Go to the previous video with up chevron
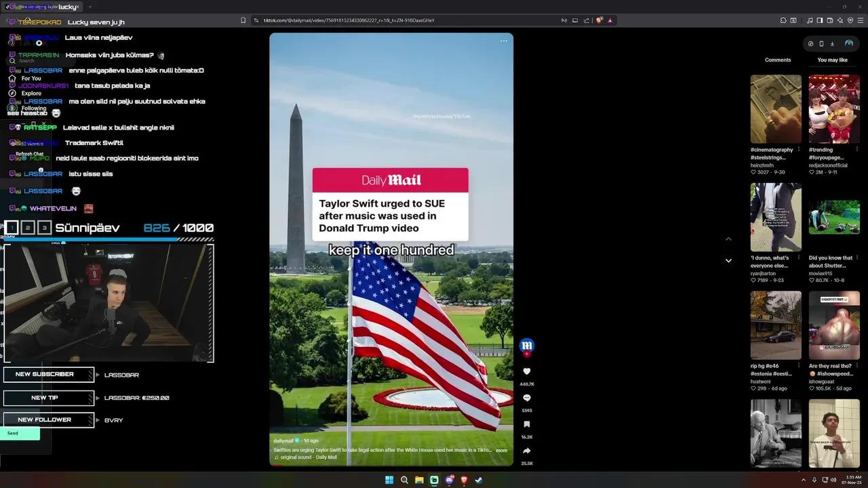The height and width of the screenshot is (488, 868). click(x=728, y=239)
